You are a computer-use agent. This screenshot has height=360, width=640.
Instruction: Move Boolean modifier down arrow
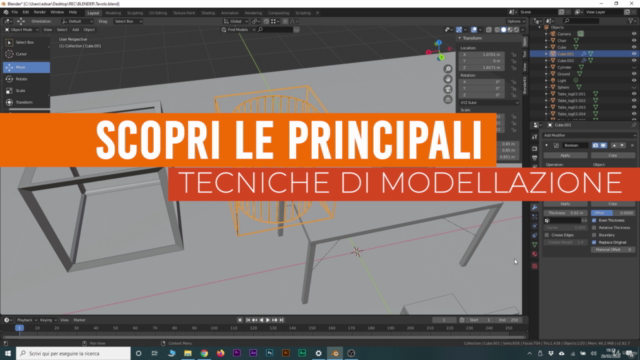tap(622, 145)
